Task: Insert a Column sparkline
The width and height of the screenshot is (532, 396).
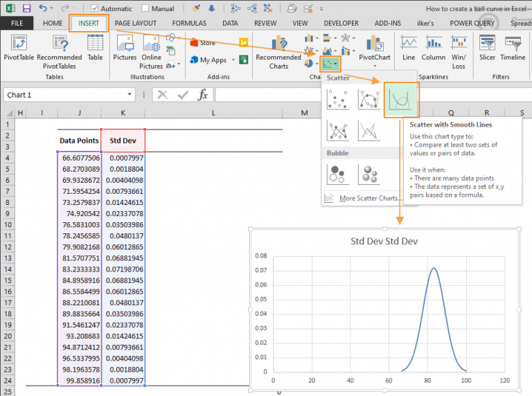Action: click(433, 48)
